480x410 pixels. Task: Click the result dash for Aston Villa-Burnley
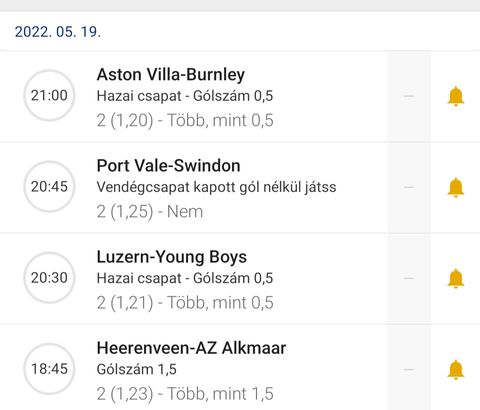[409, 96]
